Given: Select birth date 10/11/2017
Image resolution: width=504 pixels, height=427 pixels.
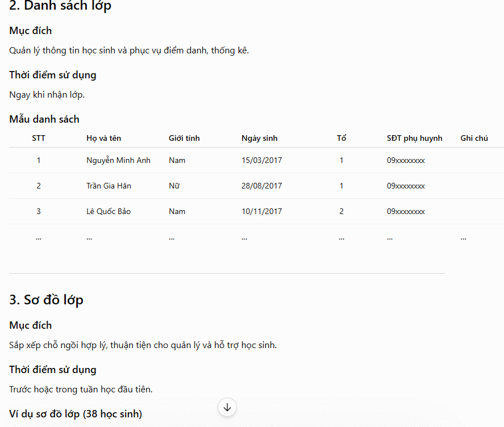Looking at the screenshot, I should 261,211.
